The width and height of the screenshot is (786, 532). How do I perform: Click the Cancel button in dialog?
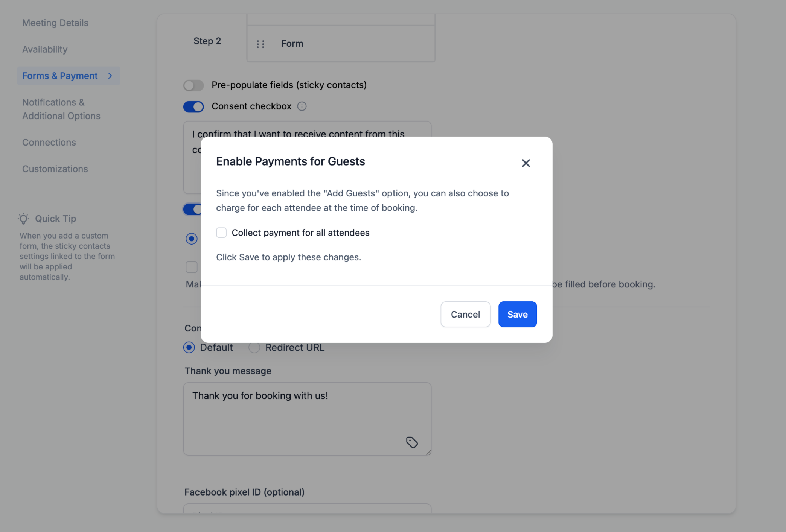coord(465,314)
